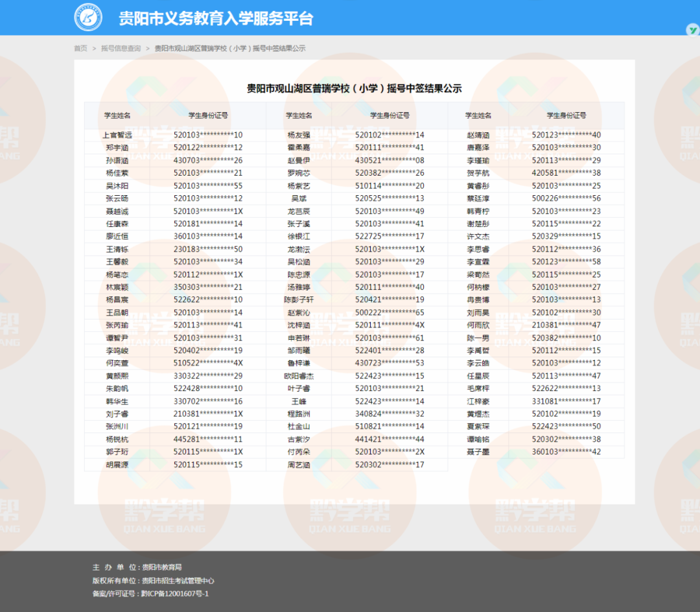700x612 pixels.
Task: Select student name 杨友强
Action: point(299,135)
